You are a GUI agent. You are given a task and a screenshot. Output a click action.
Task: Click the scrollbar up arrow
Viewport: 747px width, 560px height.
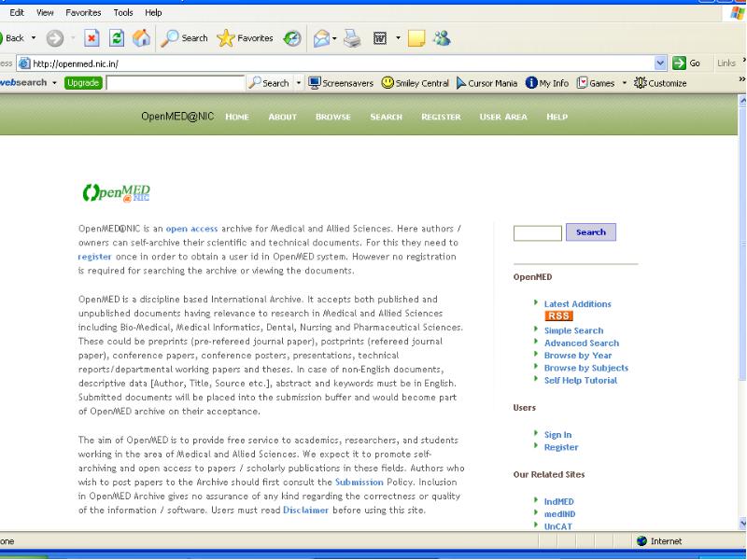pos(742,101)
